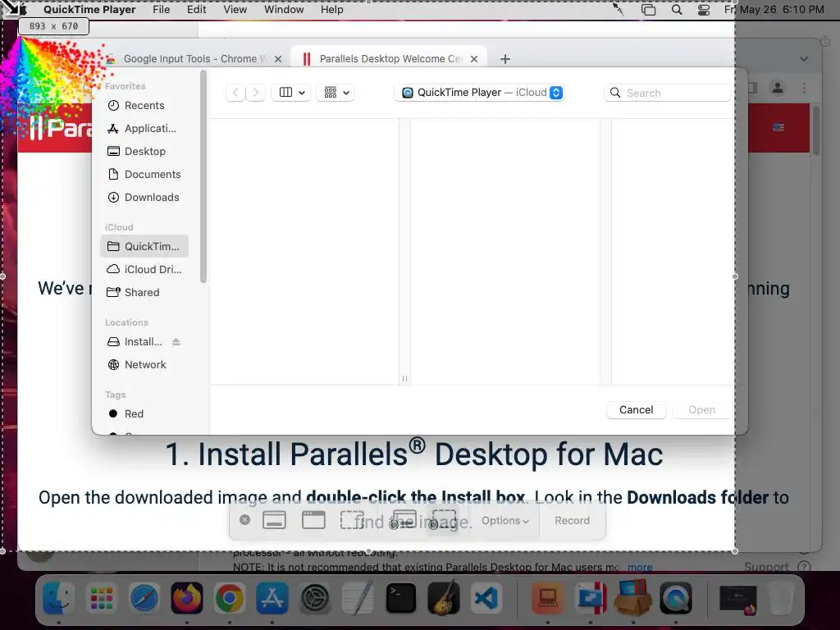Choose Record Selected Portion in screenshot toolbar
Screen dimensions: 840x630
tap(443, 520)
